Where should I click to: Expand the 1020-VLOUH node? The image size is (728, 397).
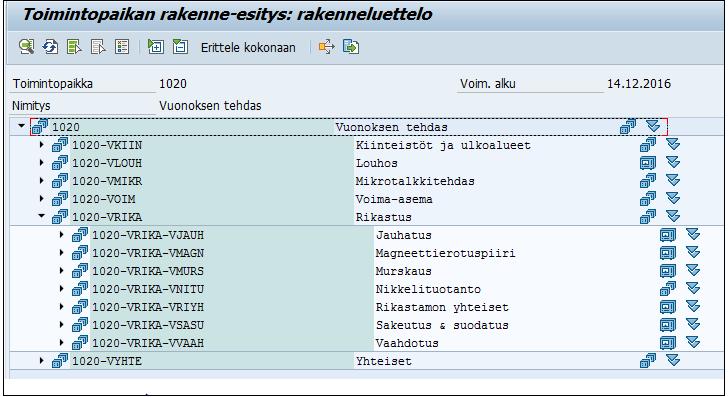[x=42, y=163]
